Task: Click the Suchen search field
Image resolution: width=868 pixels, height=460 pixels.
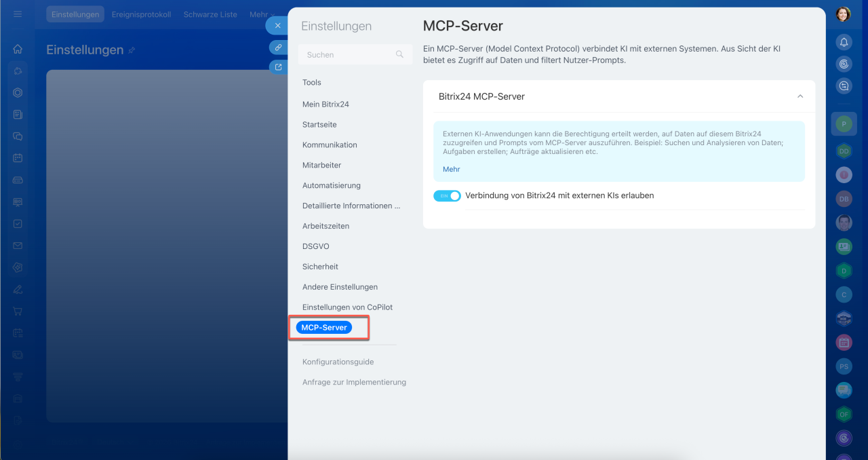Action: (355, 54)
